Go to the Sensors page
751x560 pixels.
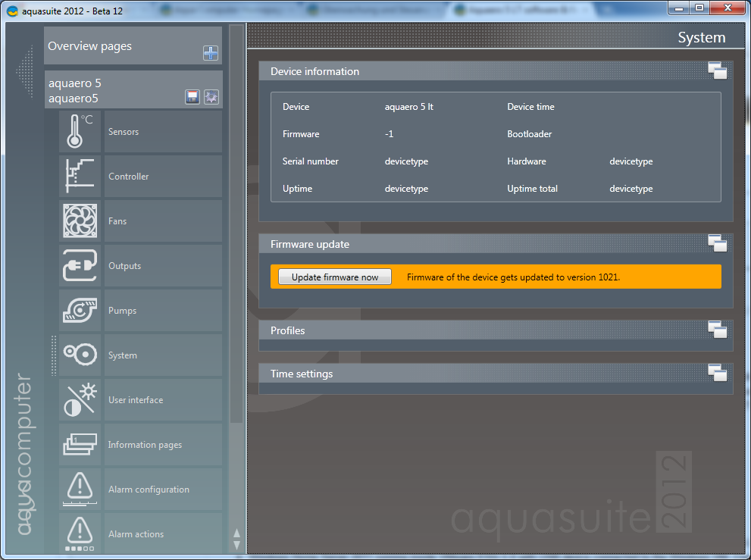coord(164,131)
